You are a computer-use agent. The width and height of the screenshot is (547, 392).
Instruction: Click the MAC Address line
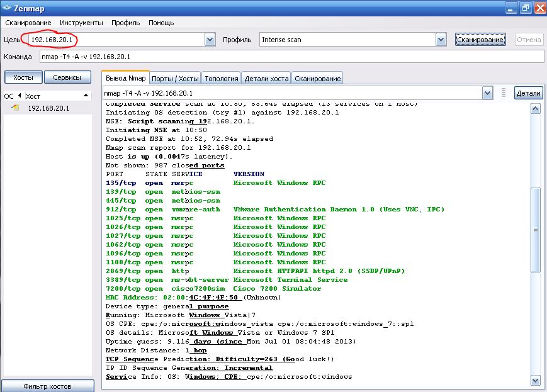click(x=193, y=298)
